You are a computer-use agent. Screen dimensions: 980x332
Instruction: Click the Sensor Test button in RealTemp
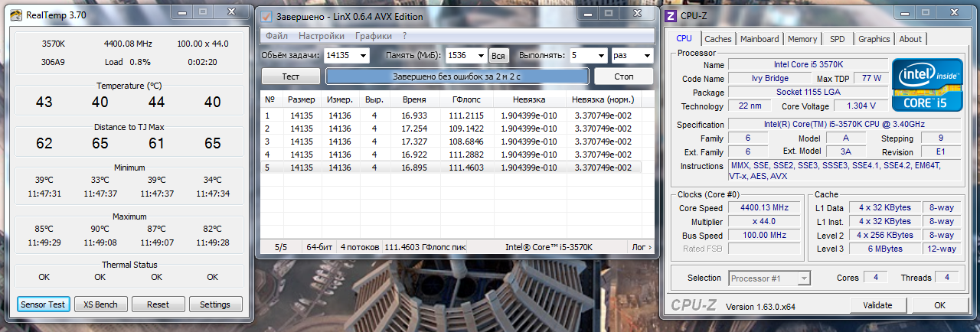click(x=44, y=304)
